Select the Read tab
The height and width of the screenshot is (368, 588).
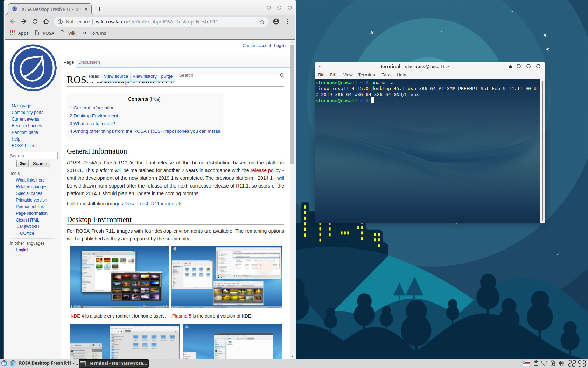click(x=94, y=76)
